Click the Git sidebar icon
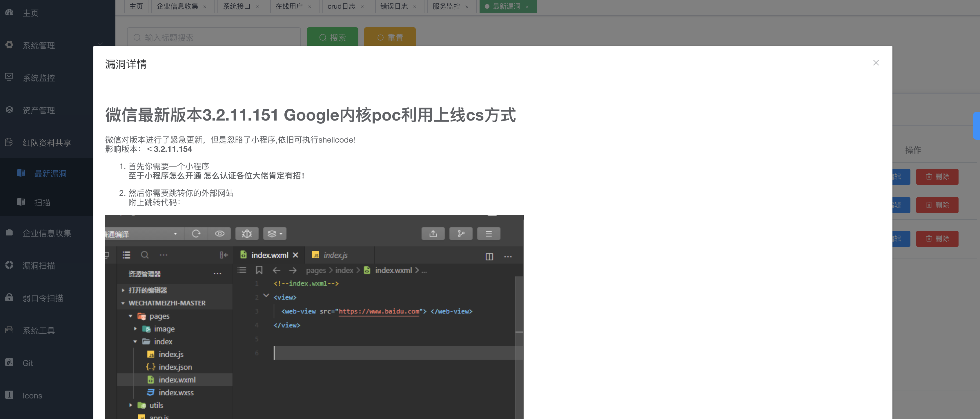The image size is (980, 419). pyautogui.click(x=10, y=363)
